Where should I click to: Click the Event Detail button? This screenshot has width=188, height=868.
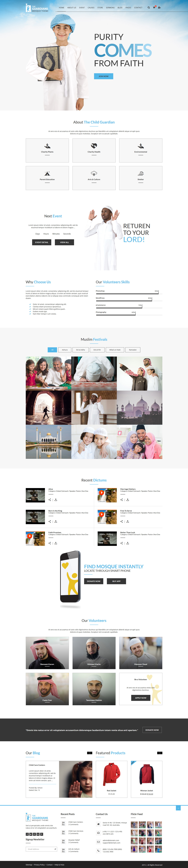(x=42, y=242)
